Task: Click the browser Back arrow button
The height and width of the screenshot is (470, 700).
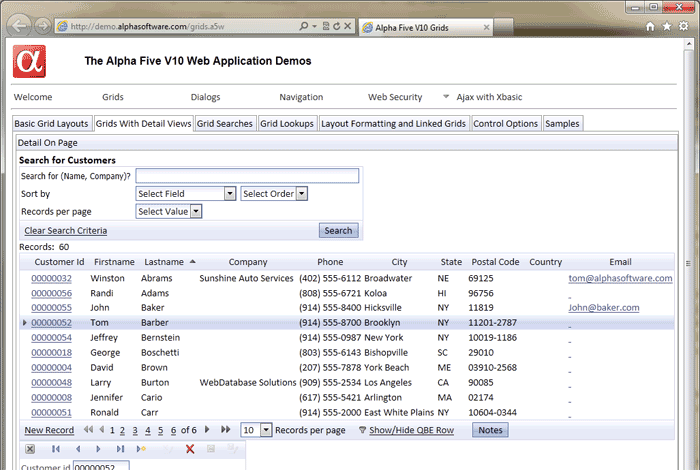Action: point(19,26)
